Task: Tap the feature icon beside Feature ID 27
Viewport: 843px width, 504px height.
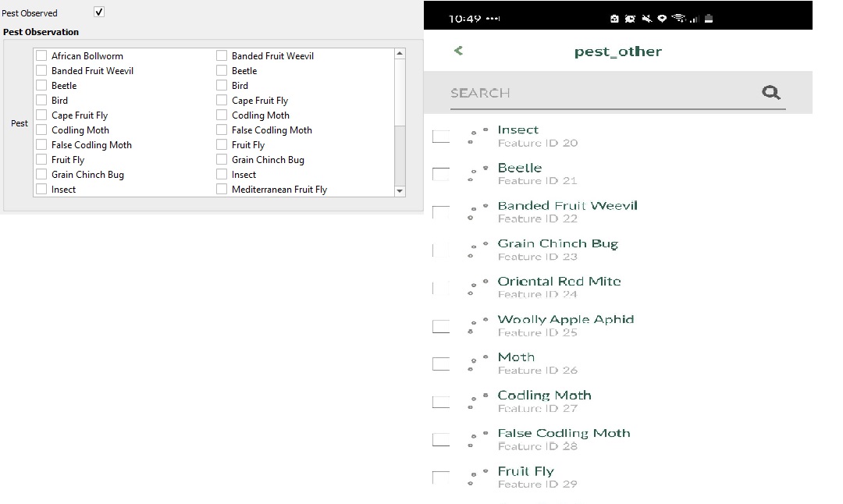Action: (x=477, y=402)
